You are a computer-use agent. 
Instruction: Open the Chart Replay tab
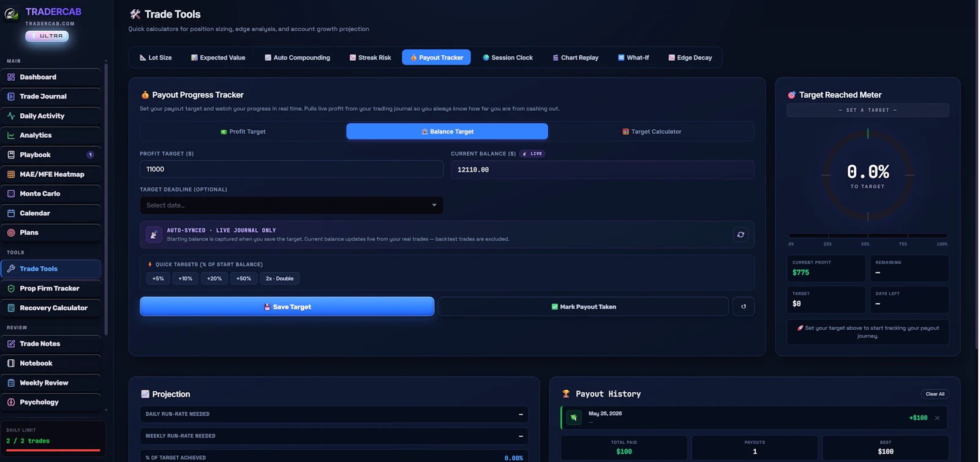pos(575,58)
